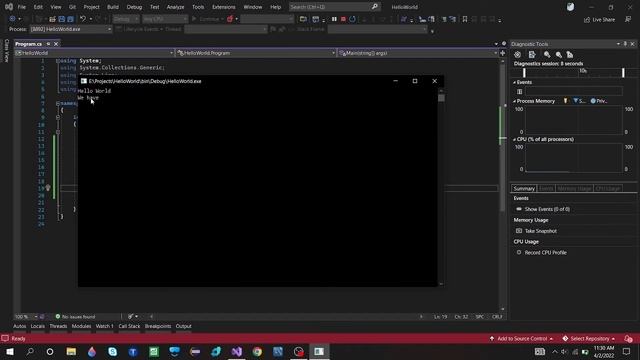Collapse the using directives outline toggle

(58, 61)
